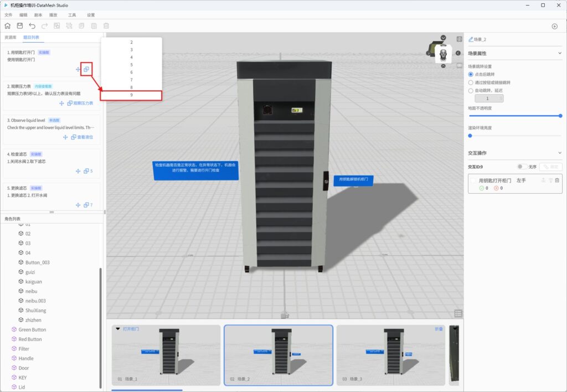The height and width of the screenshot is (392, 567).
Task: Click the 地面不透明度 slider handle
Action: click(x=560, y=116)
